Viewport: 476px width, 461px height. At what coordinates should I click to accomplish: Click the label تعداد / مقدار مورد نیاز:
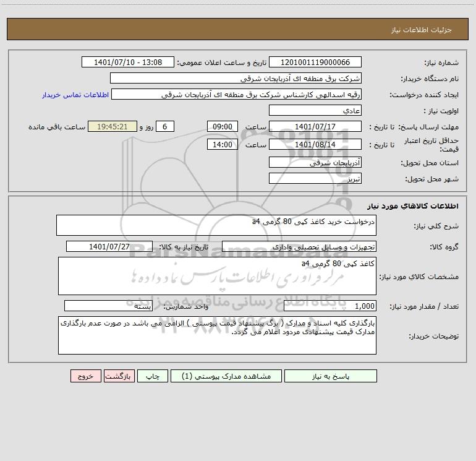coord(424,306)
